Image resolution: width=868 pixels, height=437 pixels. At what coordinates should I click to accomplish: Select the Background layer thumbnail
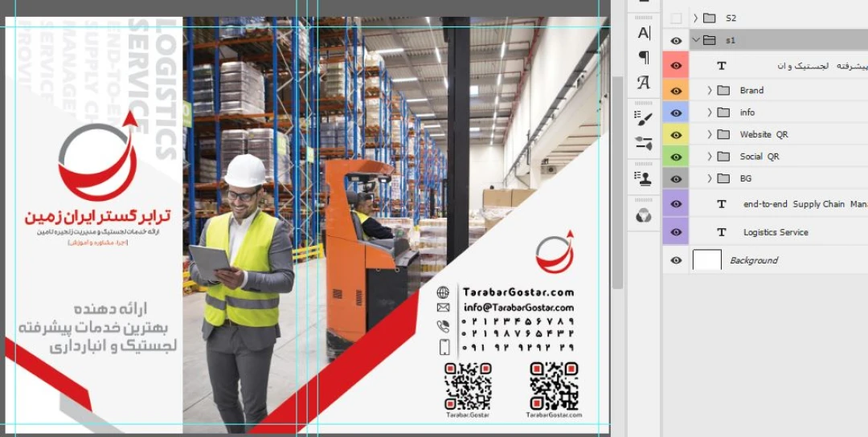(707, 260)
